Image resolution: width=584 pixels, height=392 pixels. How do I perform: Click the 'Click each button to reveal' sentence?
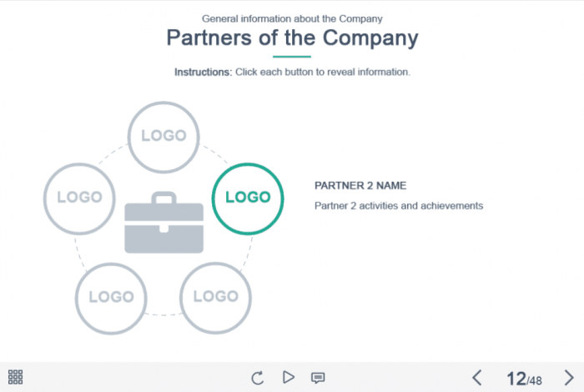point(323,73)
